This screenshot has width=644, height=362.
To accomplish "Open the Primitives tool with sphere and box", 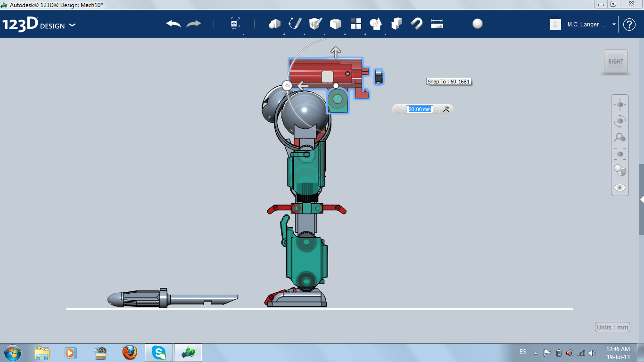I will coord(274,24).
